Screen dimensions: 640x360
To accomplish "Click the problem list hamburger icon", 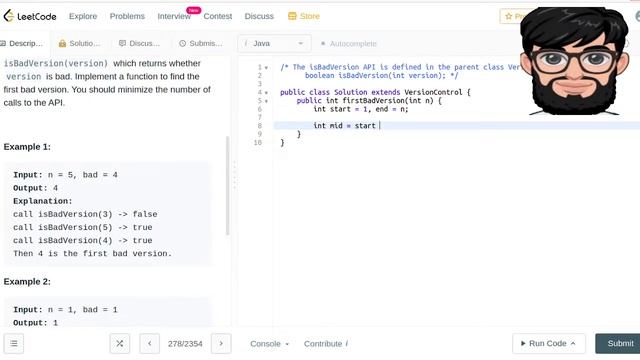I will point(14,344).
